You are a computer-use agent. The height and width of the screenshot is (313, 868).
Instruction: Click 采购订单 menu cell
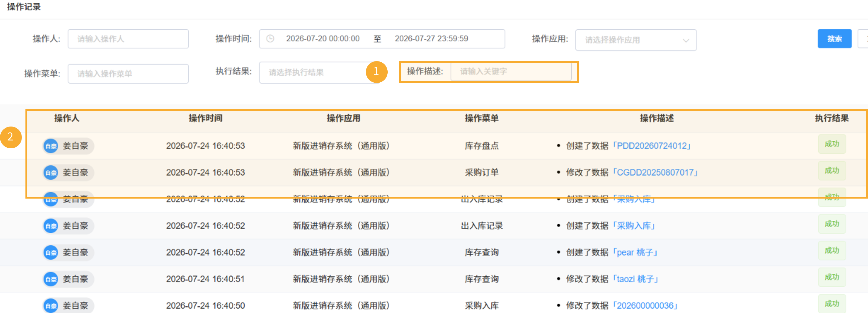click(482, 173)
